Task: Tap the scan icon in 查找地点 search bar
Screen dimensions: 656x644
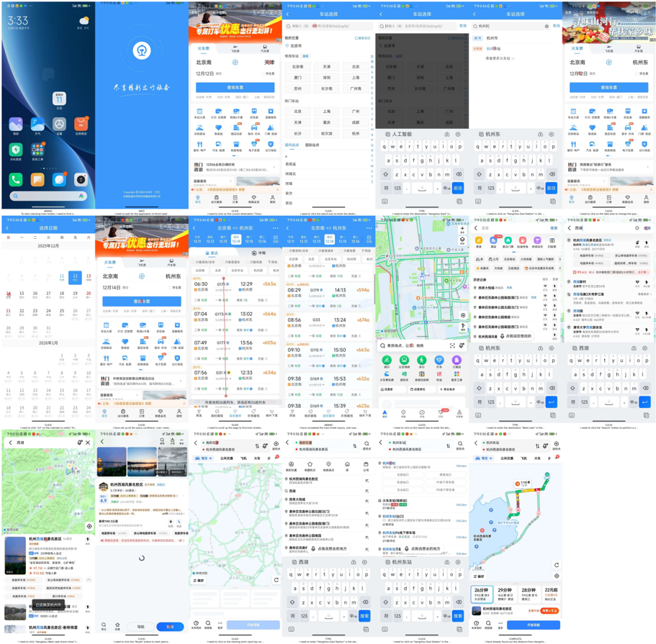Action: 452,345
